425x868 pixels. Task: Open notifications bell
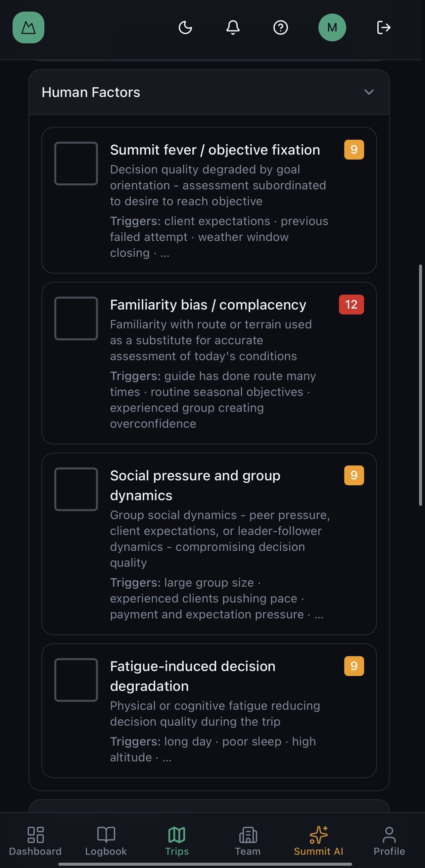click(x=233, y=27)
